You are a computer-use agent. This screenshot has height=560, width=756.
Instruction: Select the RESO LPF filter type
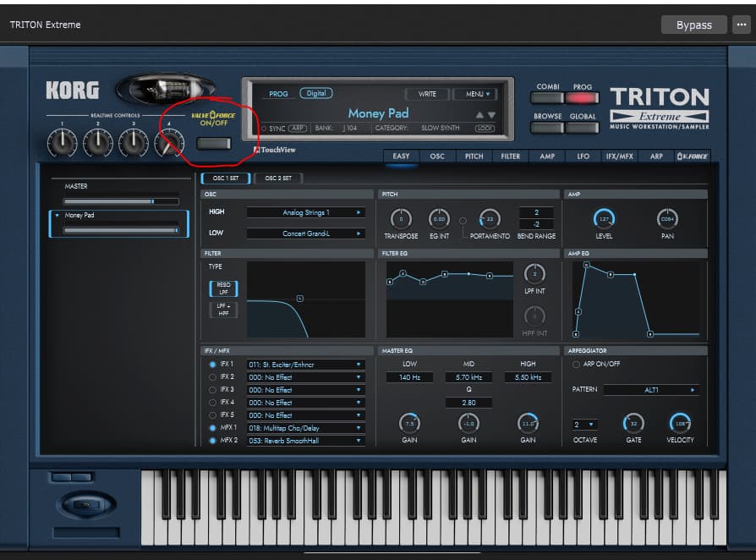pyautogui.click(x=223, y=288)
